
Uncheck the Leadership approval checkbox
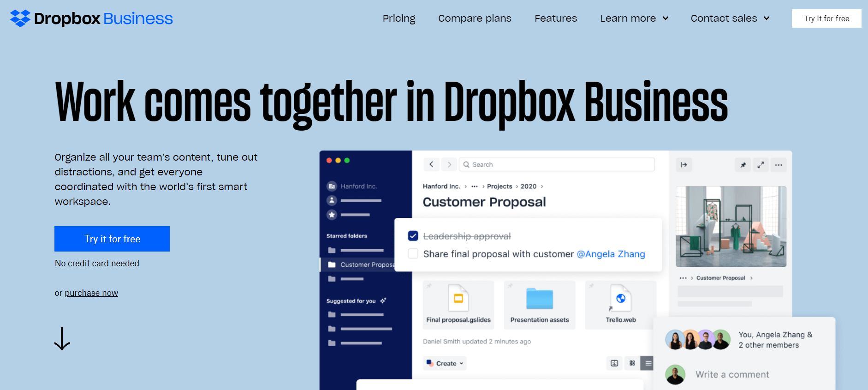click(413, 236)
